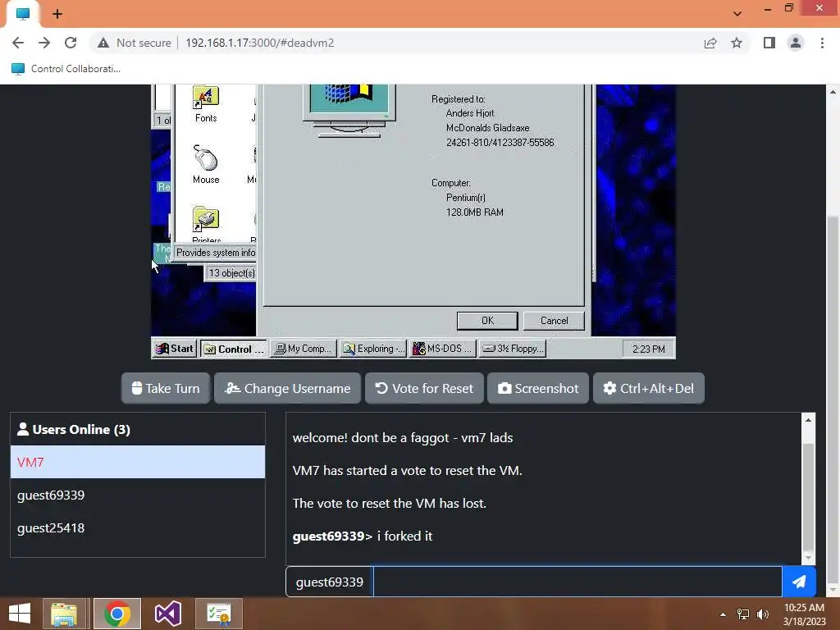Open the Printers icon in Control Panel
This screenshot has height=630, width=840.
(206, 225)
